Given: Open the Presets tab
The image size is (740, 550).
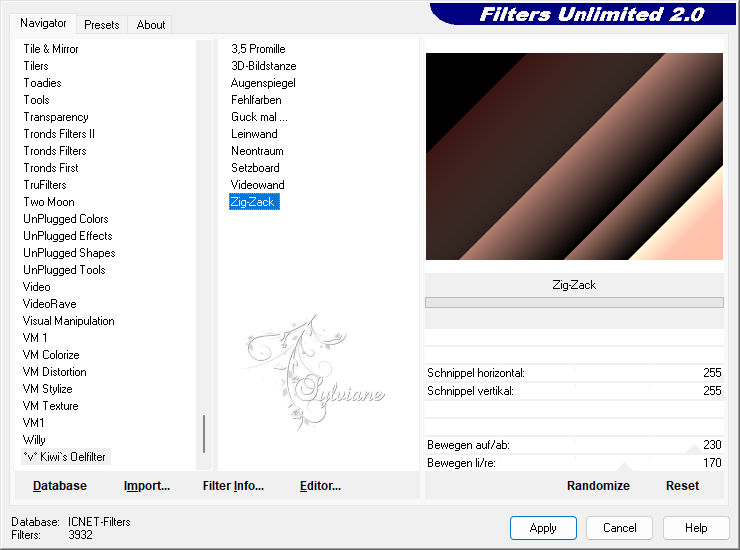Looking at the screenshot, I should click(101, 25).
